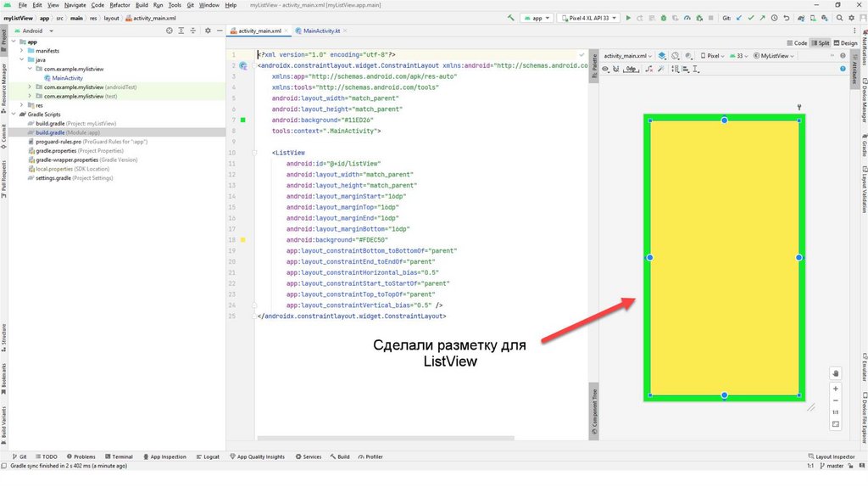Click the Infer Constraints magic wand icon
The width and height of the screenshot is (868, 487).
click(x=660, y=69)
